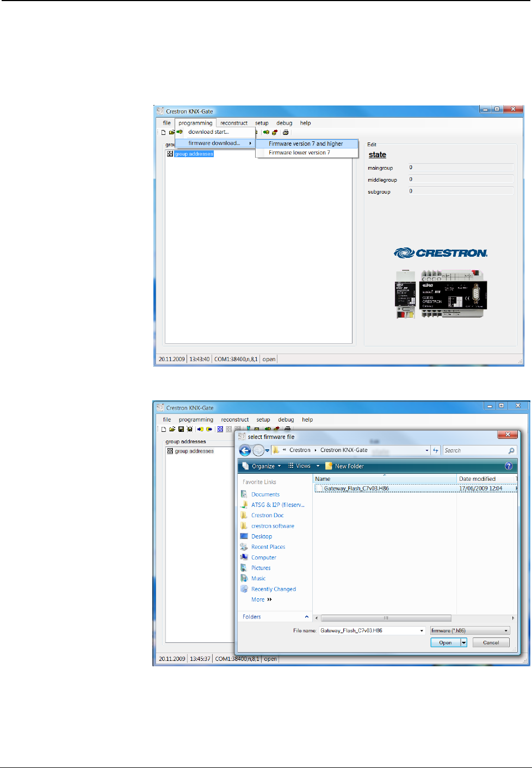Screen dimensions: 532x768
Task: Click the Search field in the dialog
Action: pyautogui.click(x=479, y=450)
